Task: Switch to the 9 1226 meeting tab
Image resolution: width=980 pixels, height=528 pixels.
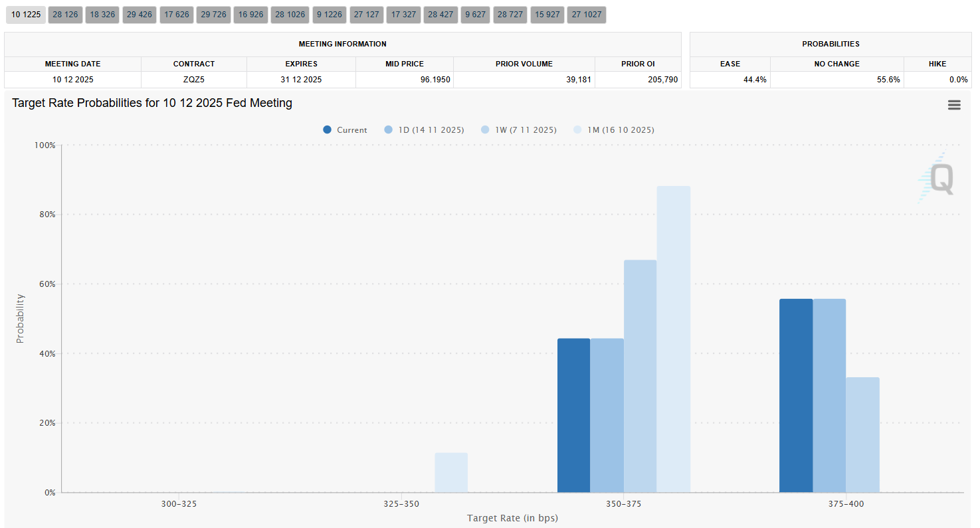Action: (x=330, y=15)
